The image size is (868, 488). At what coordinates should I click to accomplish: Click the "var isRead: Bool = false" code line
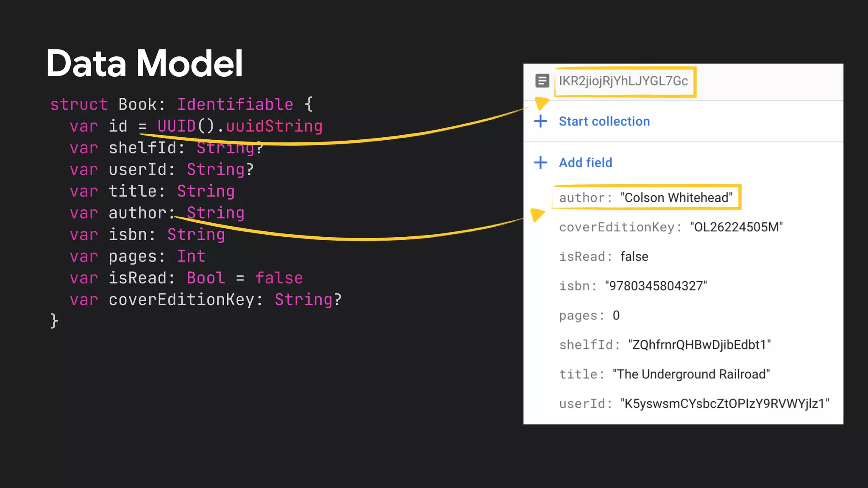coord(186,278)
